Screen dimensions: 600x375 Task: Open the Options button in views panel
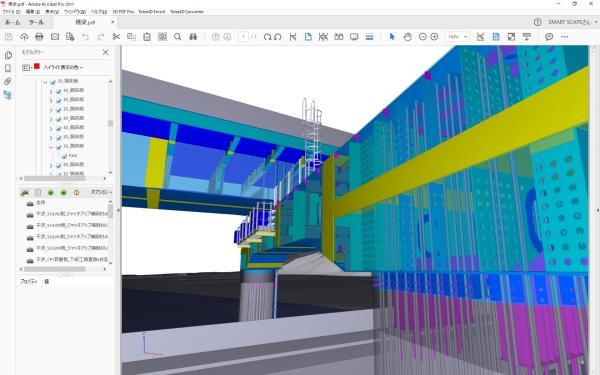[101, 192]
